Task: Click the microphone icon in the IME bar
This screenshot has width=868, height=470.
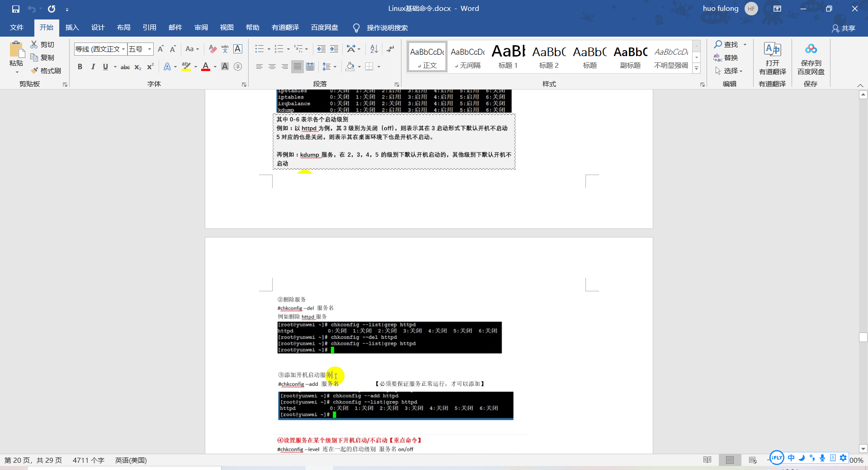Action: (x=822, y=458)
